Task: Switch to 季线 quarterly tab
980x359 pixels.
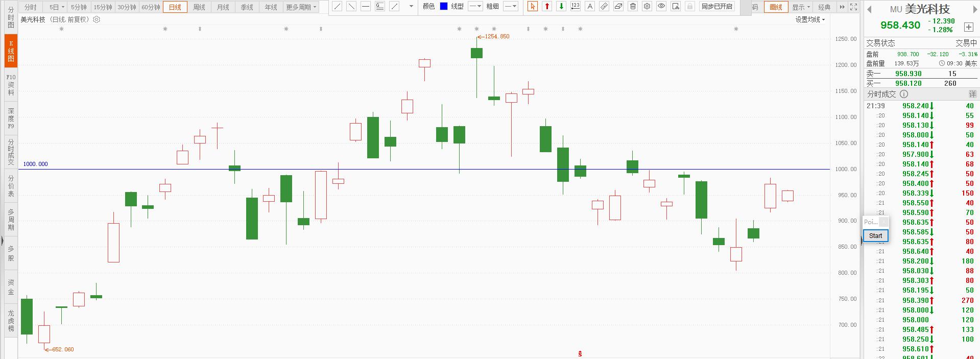Action: tap(247, 7)
